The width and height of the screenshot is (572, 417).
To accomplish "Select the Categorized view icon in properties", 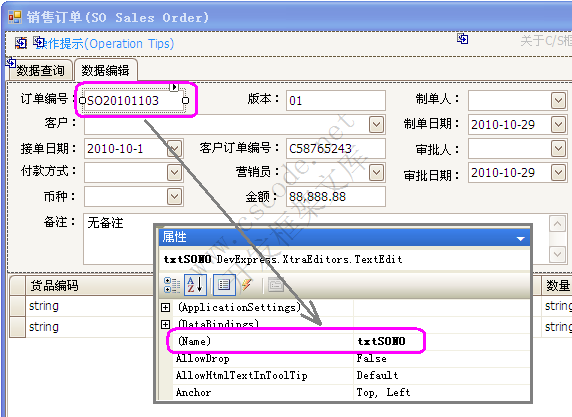I will pyautogui.click(x=172, y=285).
